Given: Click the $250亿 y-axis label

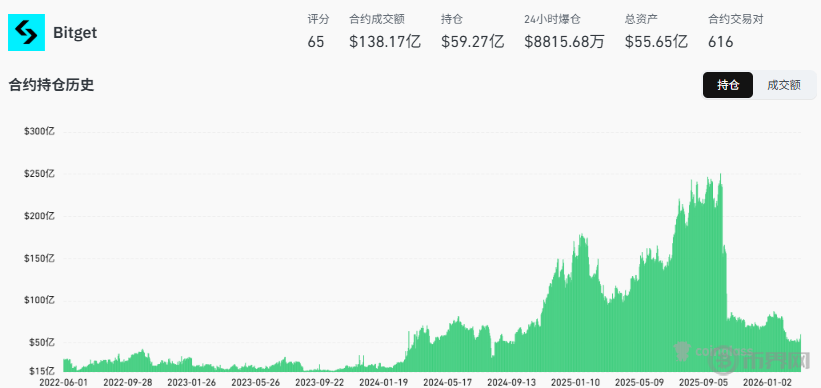Looking at the screenshot, I should click(x=39, y=174).
